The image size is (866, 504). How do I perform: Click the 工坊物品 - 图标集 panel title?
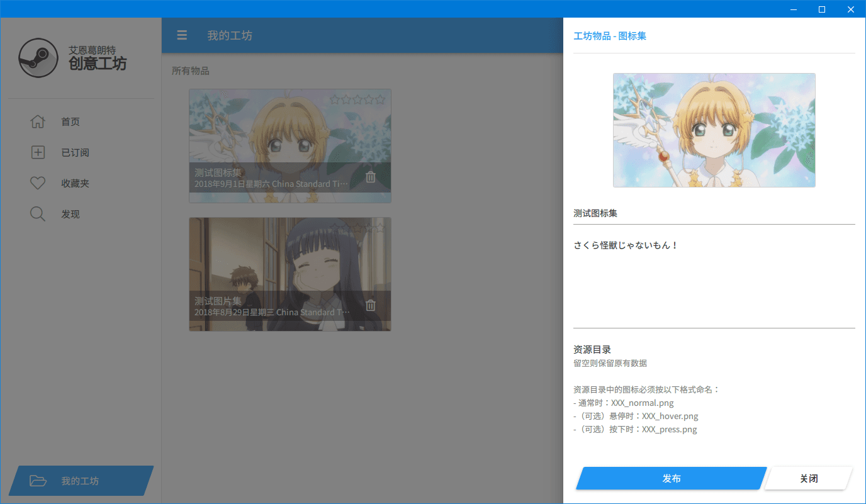[610, 36]
